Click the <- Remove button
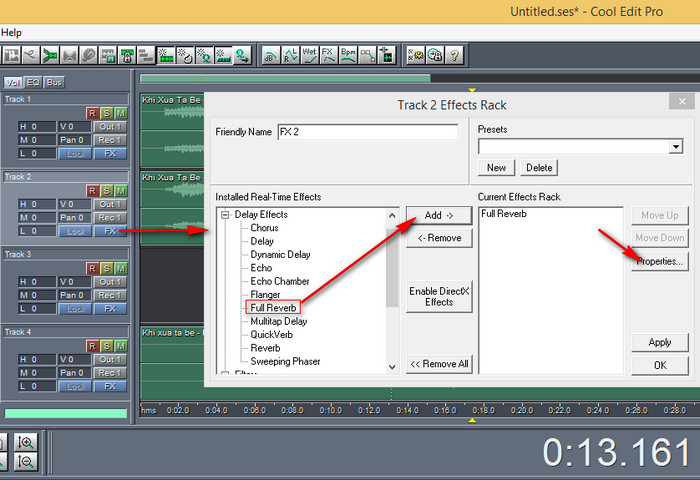 tap(439, 238)
